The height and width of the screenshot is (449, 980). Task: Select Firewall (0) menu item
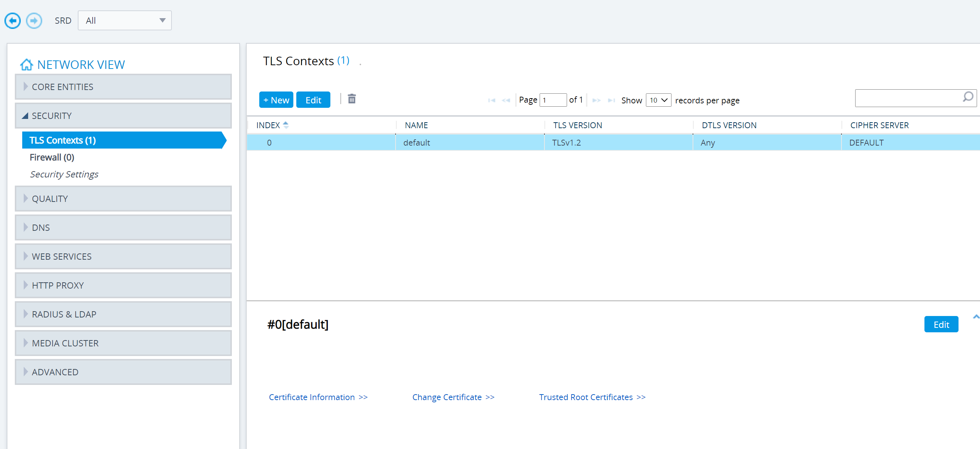click(x=52, y=157)
